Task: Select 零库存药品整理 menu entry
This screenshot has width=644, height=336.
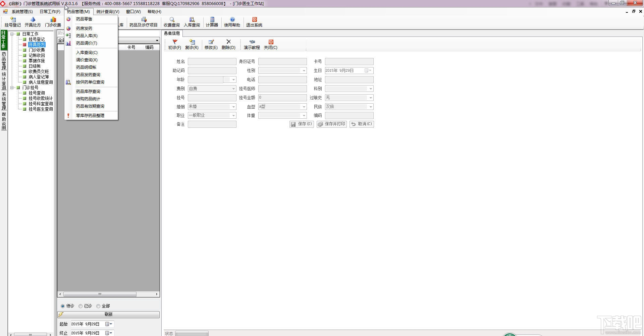Action: pyautogui.click(x=91, y=116)
